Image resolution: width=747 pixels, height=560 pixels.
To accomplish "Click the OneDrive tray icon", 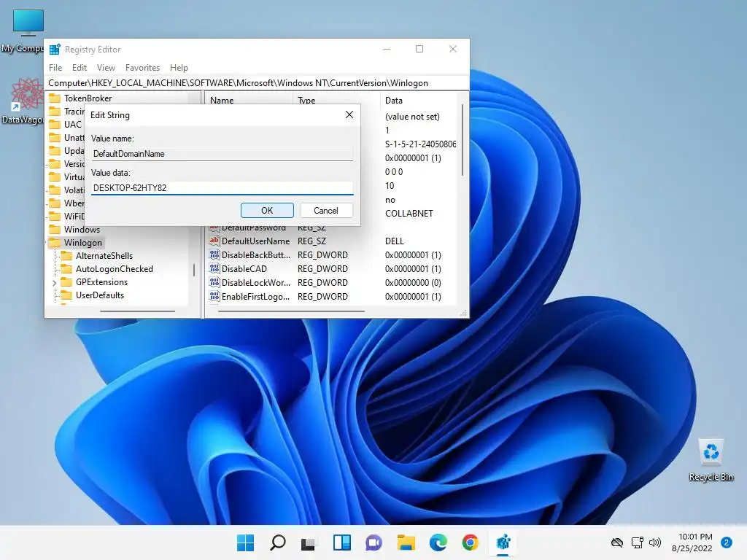I will pyautogui.click(x=617, y=542).
